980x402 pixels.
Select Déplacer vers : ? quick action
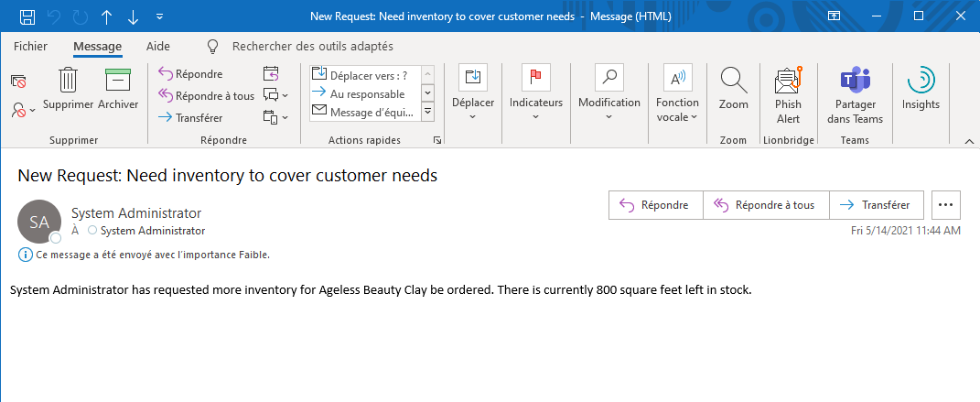click(366, 75)
